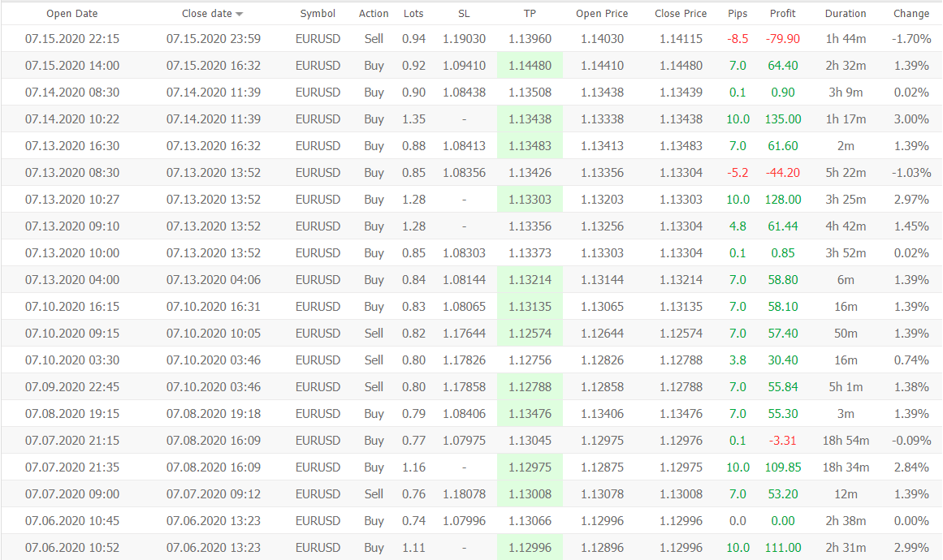Select close date 07.13.2020 04:06
Image resolution: width=943 pixels, height=560 pixels.
(214, 279)
